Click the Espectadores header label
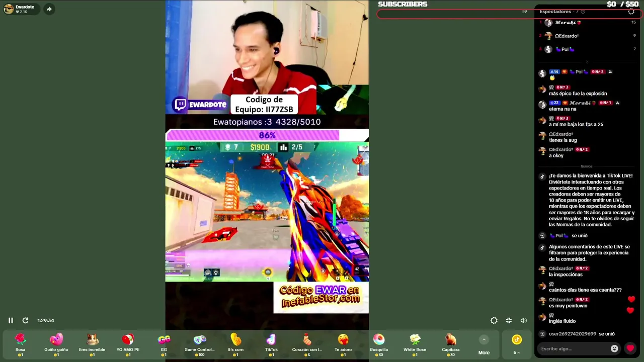Image resolution: width=644 pixels, height=362 pixels. click(555, 12)
